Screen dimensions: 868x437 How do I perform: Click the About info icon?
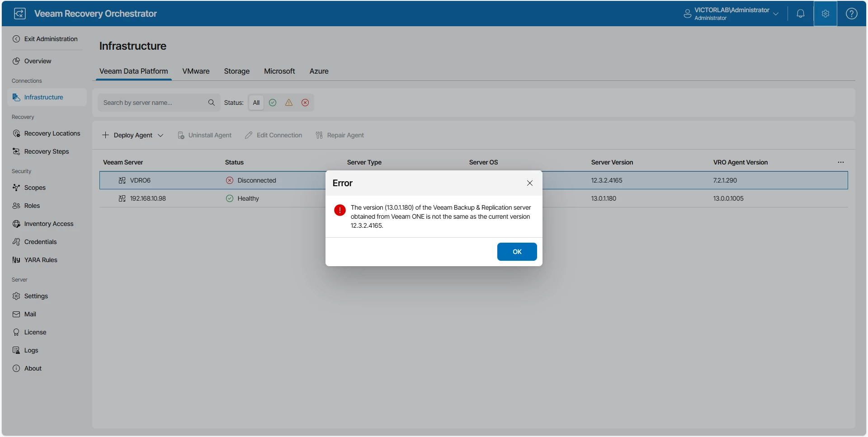click(16, 368)
